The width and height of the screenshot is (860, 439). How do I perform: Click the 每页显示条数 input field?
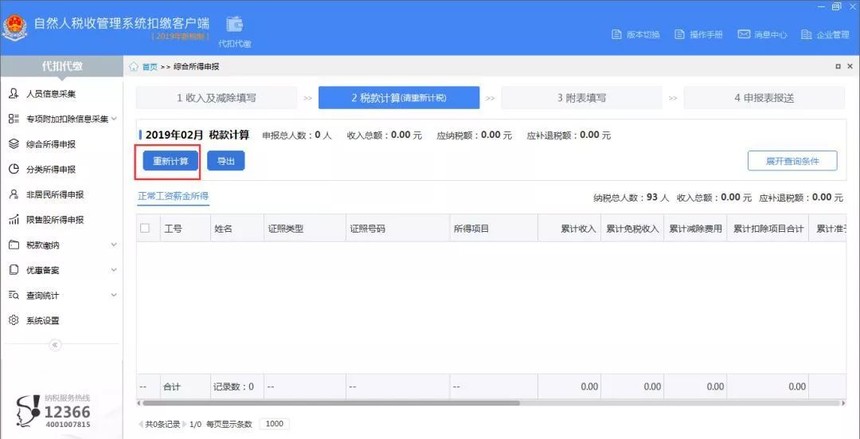tap(273, 424)
